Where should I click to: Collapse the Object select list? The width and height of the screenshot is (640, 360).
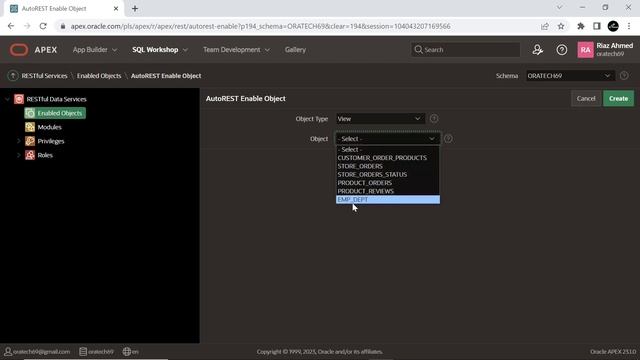pyautogui.click(x=388, y=139)
